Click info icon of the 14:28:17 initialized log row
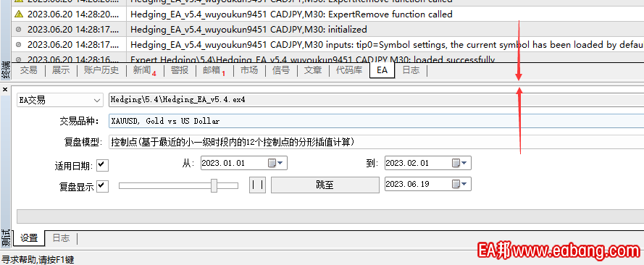The image size is (644, 265). [x=18, y=30]
